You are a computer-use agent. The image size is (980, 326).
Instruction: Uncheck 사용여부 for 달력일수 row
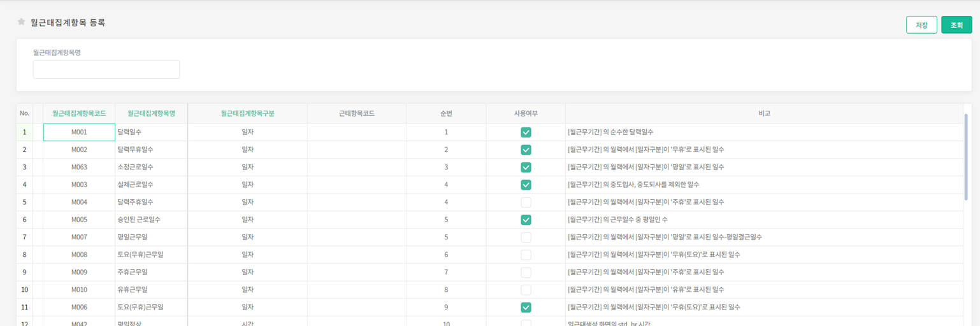[x=526, y=132]
